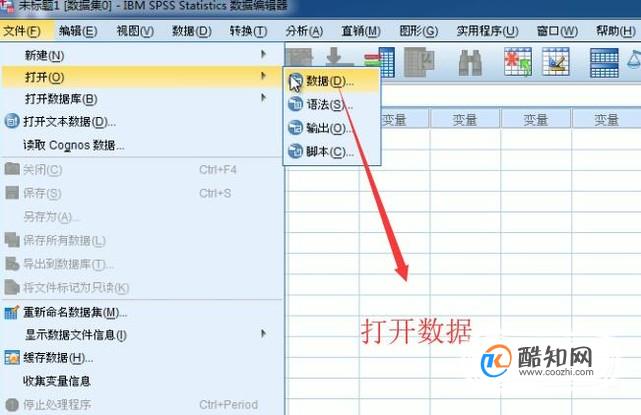The image size is (641, 415).
Task: Open the 分析(A) menu
Action: coord(304,31)
